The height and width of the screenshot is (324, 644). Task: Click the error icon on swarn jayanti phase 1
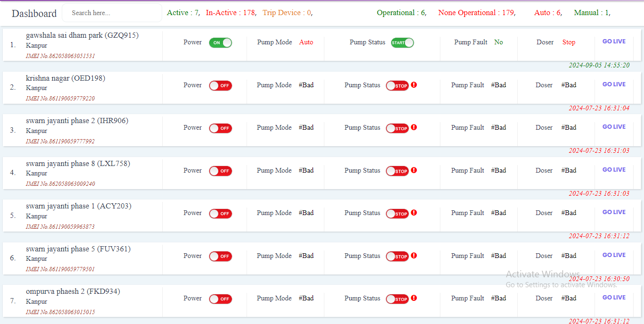click(x=414, y=213)
